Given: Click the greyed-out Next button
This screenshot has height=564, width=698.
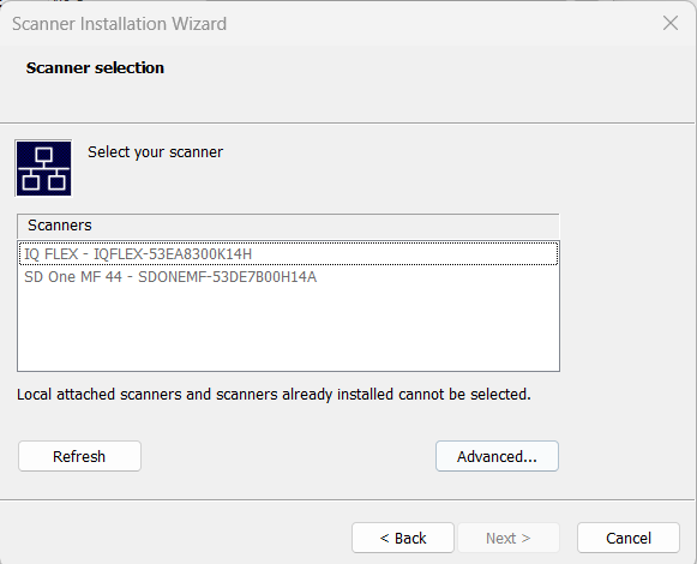Looking at the screenshot, I should pos(508,538).
